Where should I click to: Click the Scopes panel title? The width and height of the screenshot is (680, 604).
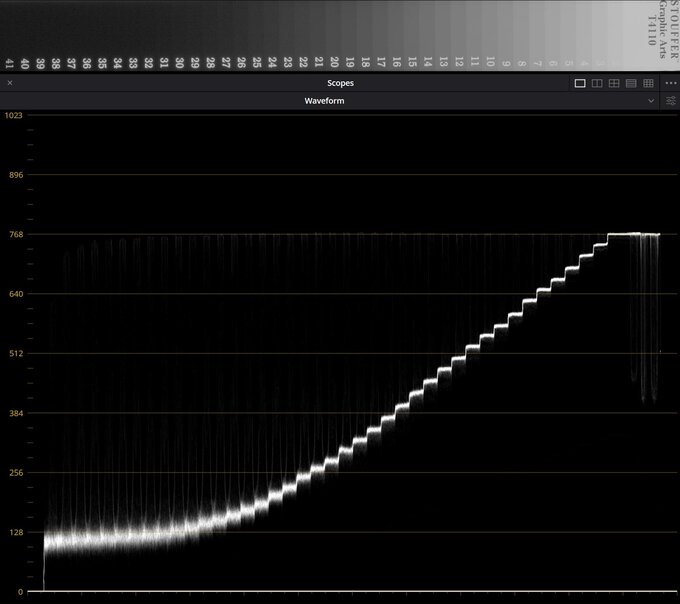pos(340,83)
